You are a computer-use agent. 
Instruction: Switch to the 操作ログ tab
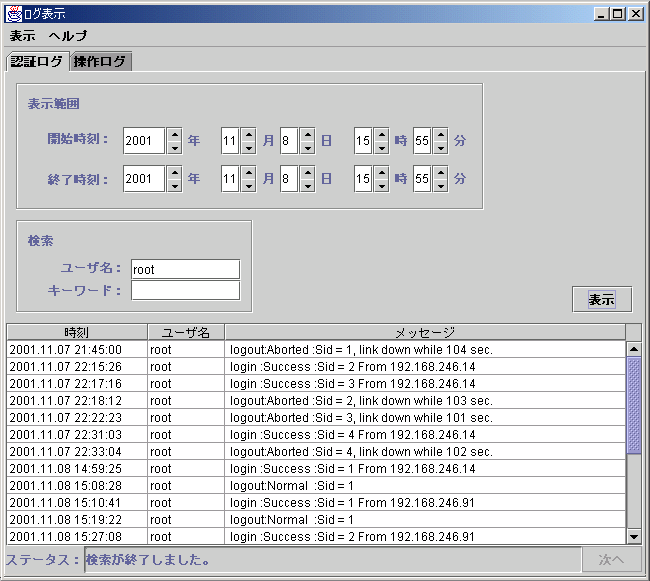click(100, 62)
